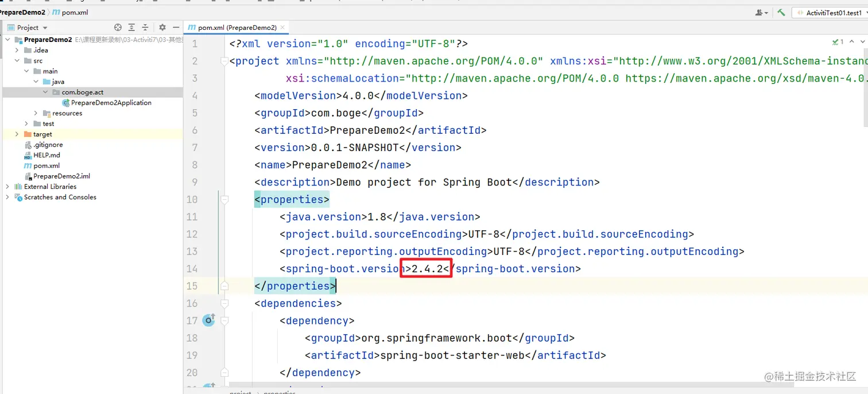Select PrepareDemo2Application in project tree
This screenshot has width=868, height=394.
[111, 103]
